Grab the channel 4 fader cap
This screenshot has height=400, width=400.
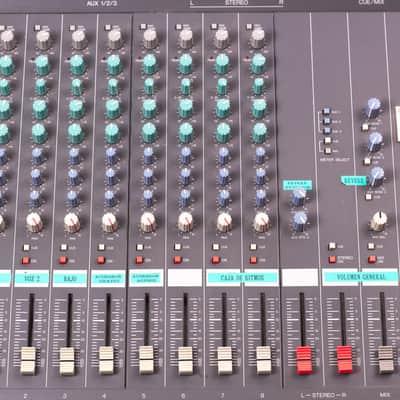107,360
